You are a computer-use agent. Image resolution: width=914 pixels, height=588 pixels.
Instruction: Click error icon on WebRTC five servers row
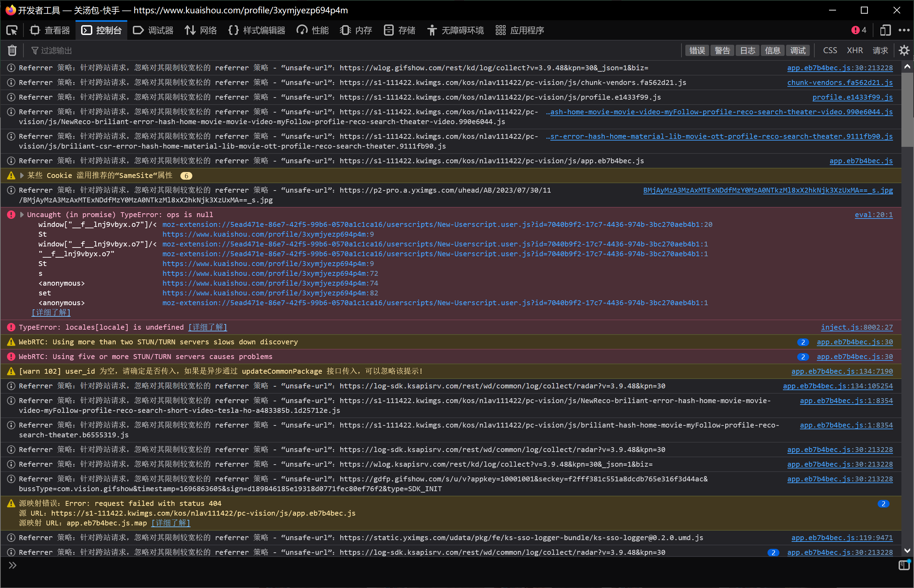[x=12, y=357]
